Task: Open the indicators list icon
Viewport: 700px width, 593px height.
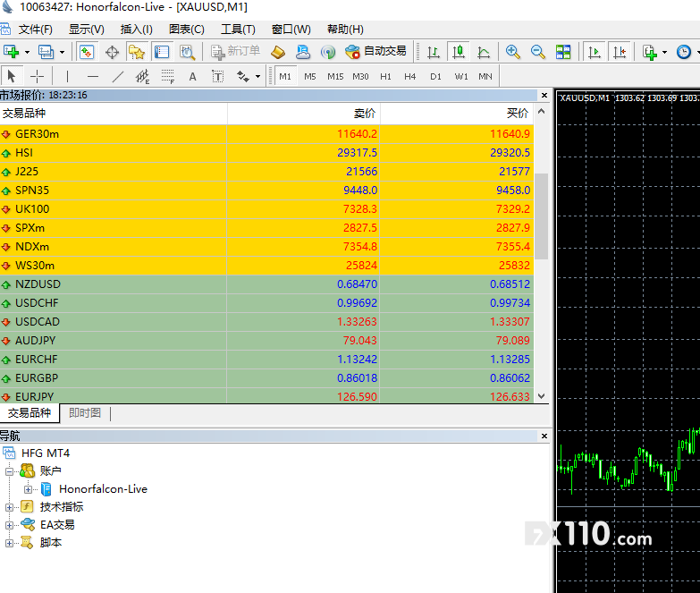Action: click(x=650, y=52)
